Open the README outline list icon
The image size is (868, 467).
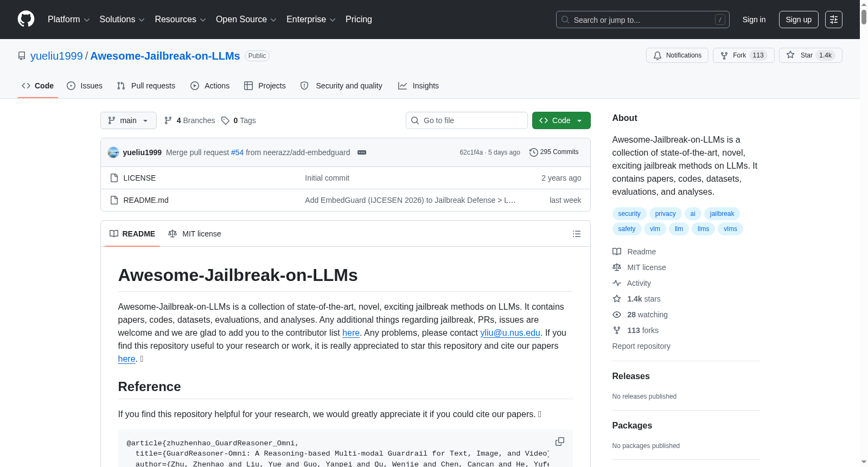pos(577,234)
